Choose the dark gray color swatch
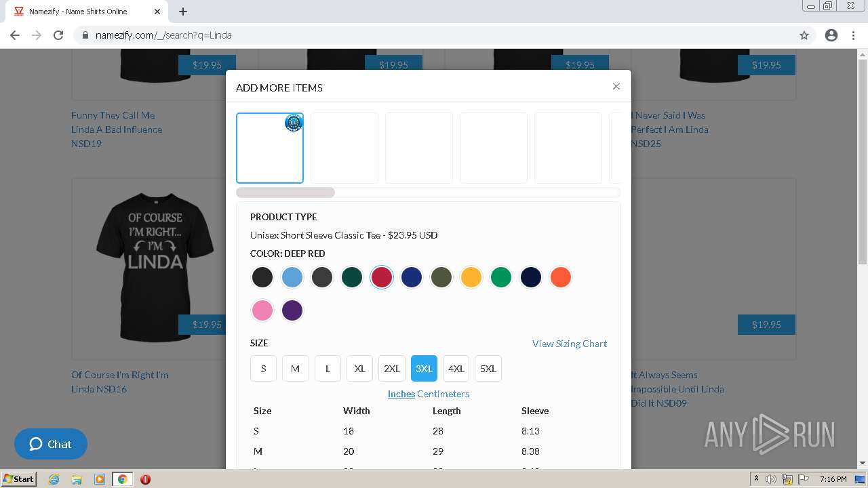 click(x=322, y=277)
